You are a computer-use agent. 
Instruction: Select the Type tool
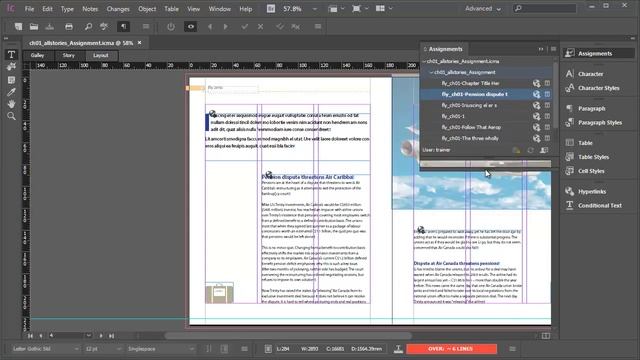(x=11, y=54)
